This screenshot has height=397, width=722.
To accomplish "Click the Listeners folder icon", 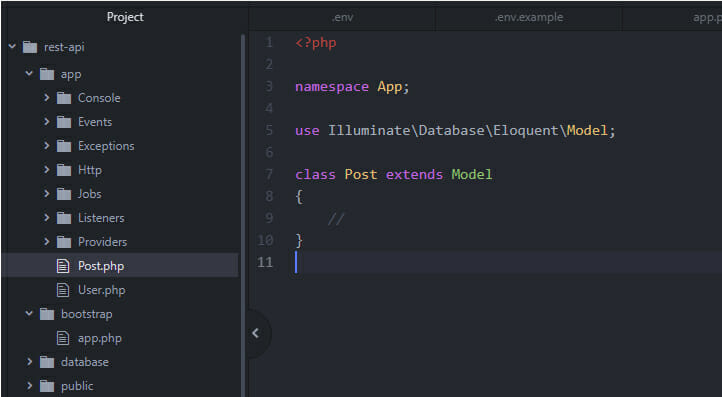I will tap(64, 218).
